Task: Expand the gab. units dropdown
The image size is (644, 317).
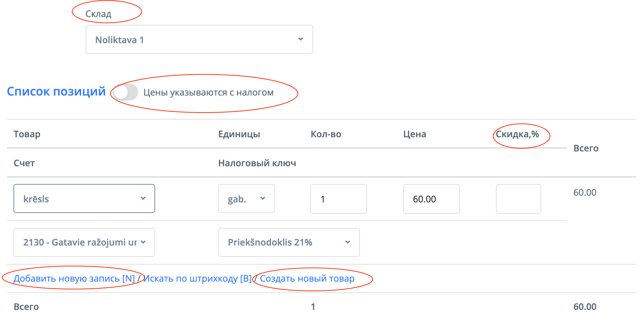Action: point(246,198)
